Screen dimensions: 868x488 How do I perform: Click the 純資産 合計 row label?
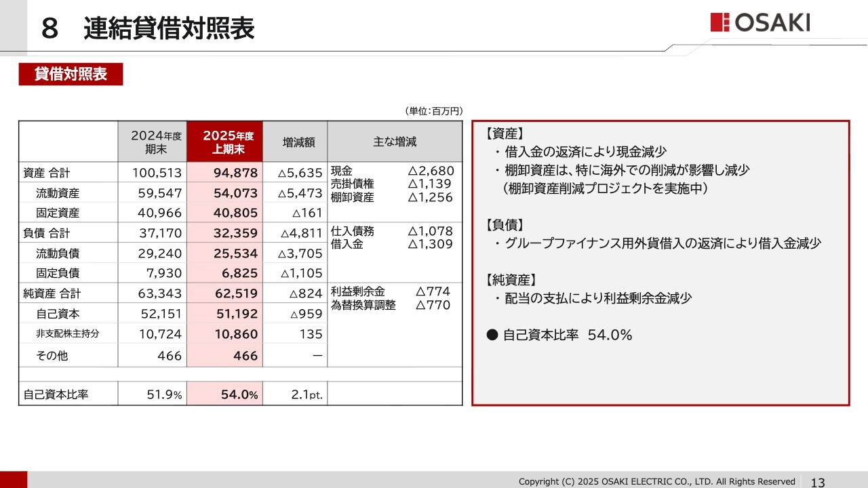(52, 293)
